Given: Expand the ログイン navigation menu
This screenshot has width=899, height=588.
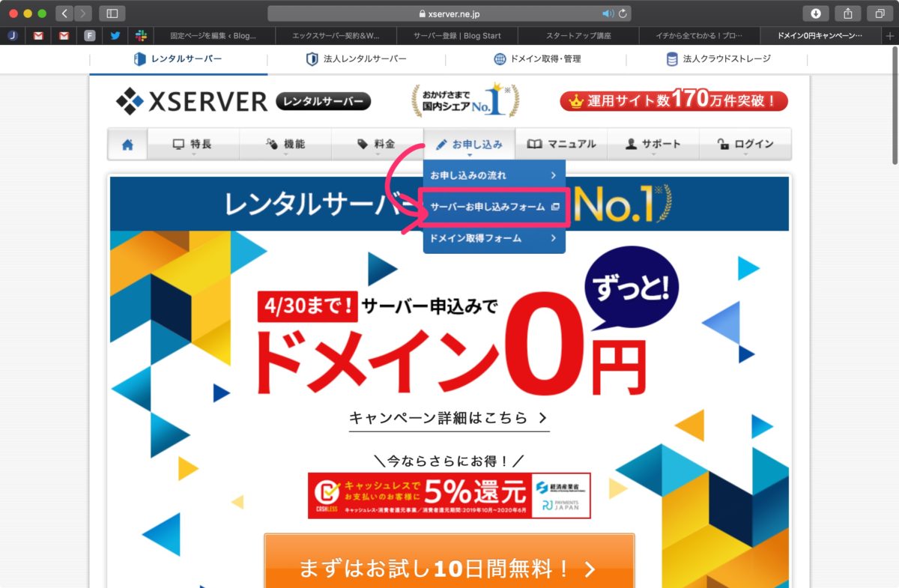Looking at the screenshot, I should click(745, 145).
